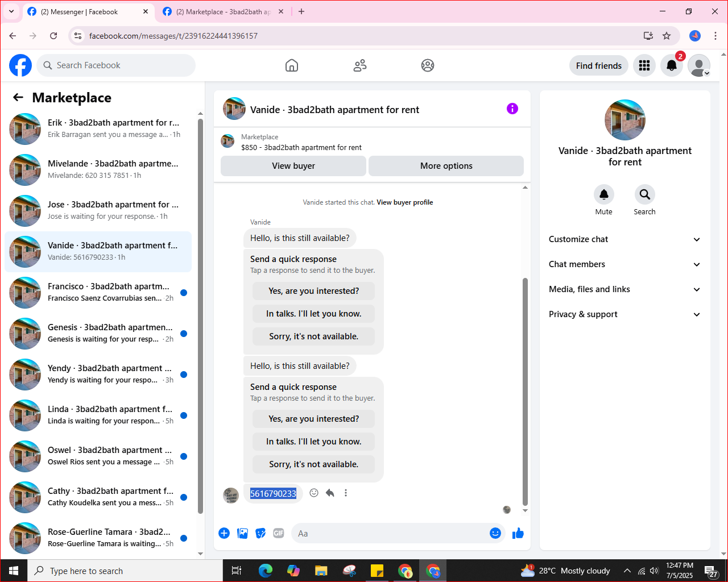Reply to the 5616790233 message

[330, 493]
